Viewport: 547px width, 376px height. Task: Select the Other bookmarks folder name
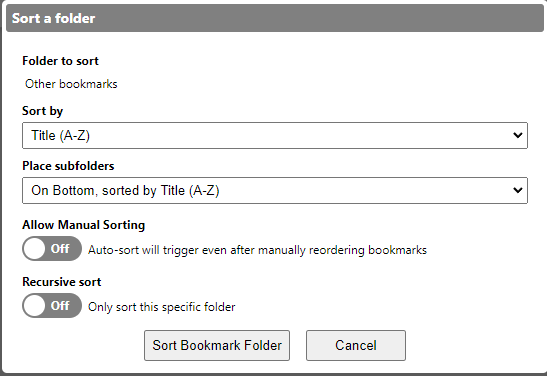[71, 84]
